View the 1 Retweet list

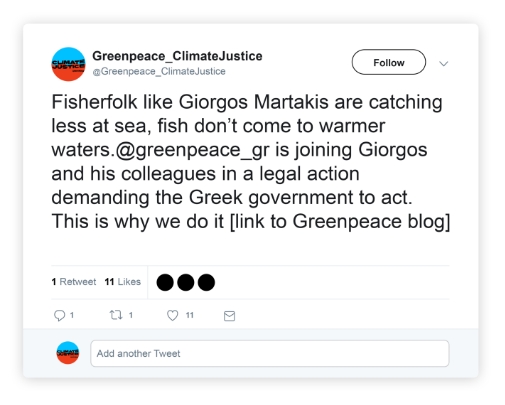tap(74, 282)
